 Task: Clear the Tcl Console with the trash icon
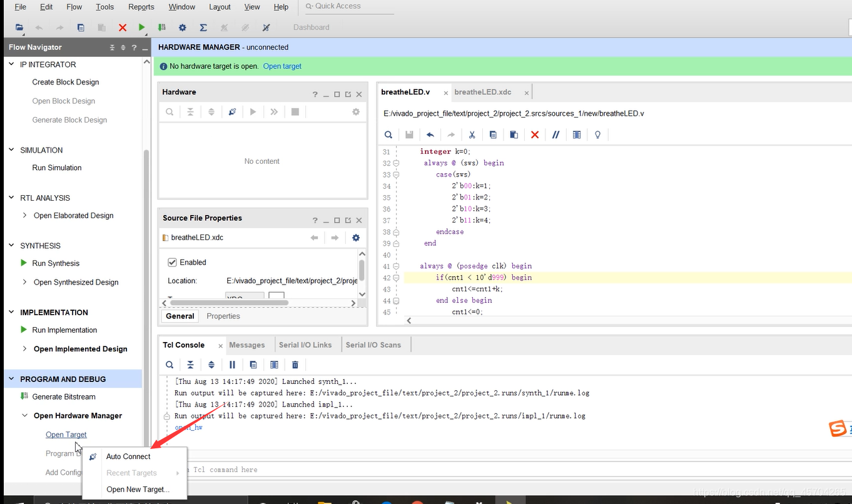click(295, 365)
